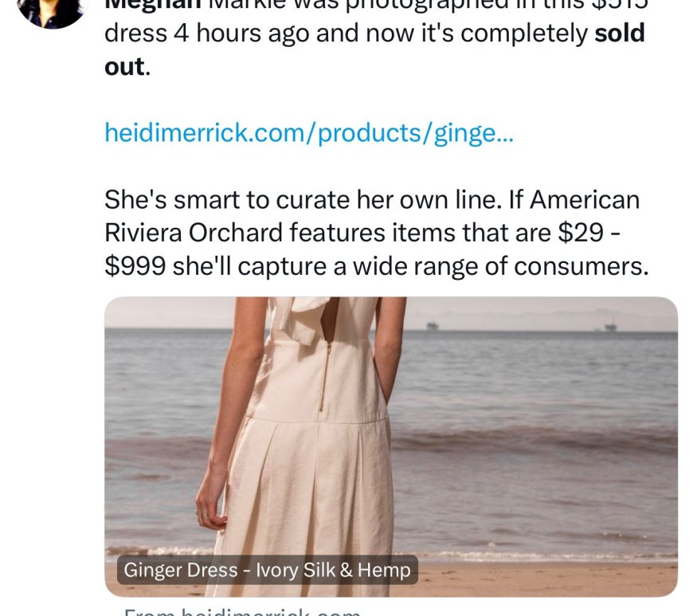
Task: Click the bold 'out' word in tweet
Action: coord(123,66)
